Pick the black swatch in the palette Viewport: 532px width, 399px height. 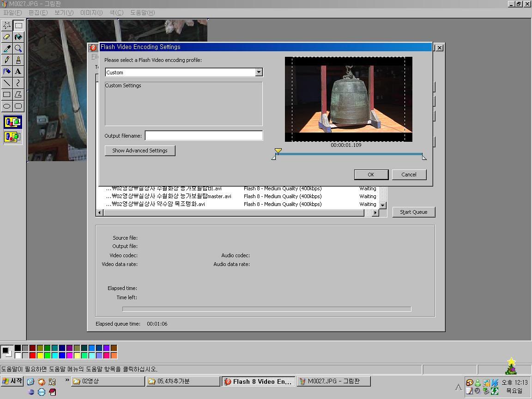(18, 348)
